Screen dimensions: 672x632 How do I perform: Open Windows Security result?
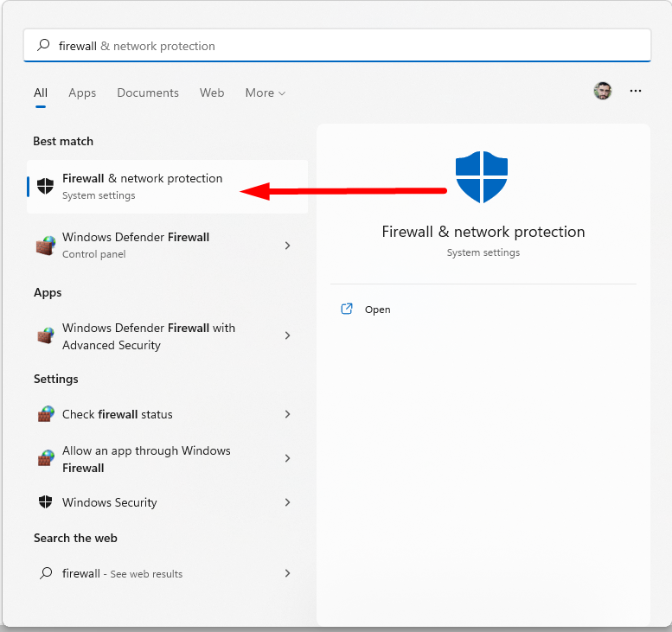(x=167, y=502)
